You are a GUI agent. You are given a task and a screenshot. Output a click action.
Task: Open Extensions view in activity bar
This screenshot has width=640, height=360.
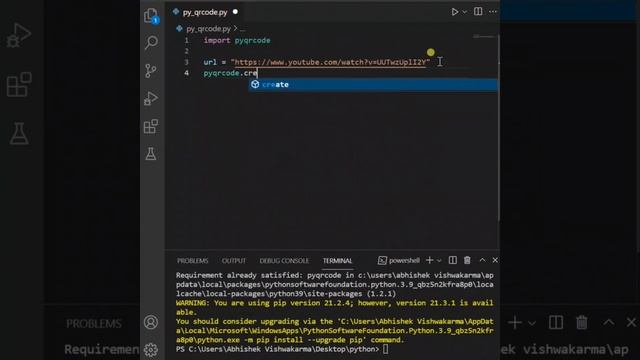point(151,126)
